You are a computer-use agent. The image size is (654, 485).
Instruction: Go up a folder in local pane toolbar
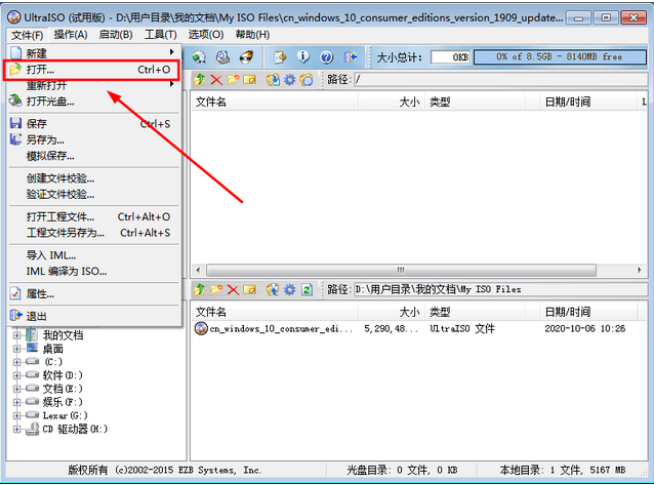click(199, 289)
